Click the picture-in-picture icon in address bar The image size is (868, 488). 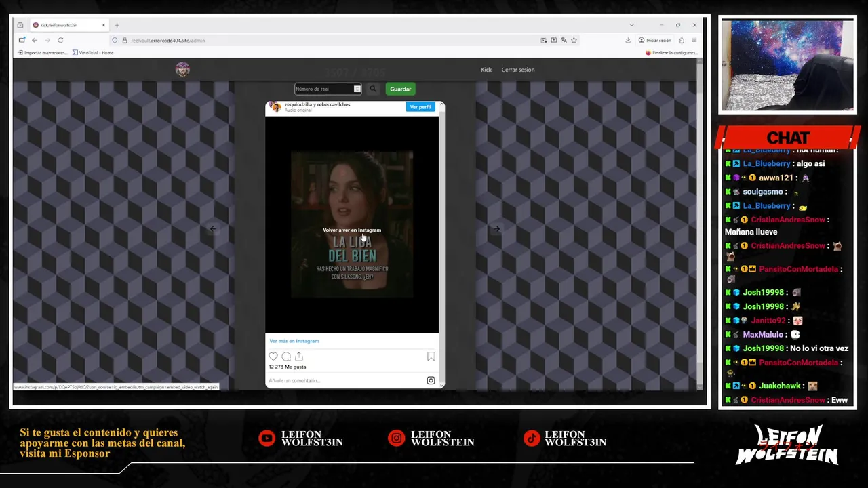pos(543,40)
